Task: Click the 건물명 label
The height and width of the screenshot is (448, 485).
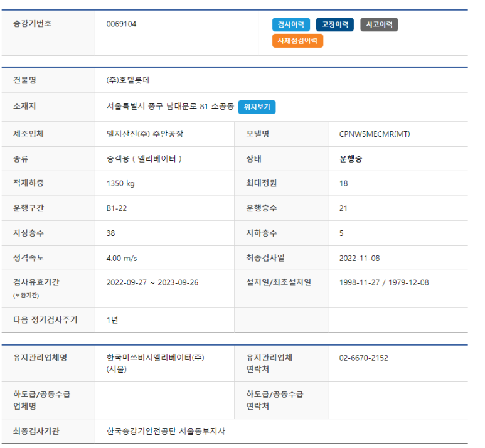Action: point(24,80)
